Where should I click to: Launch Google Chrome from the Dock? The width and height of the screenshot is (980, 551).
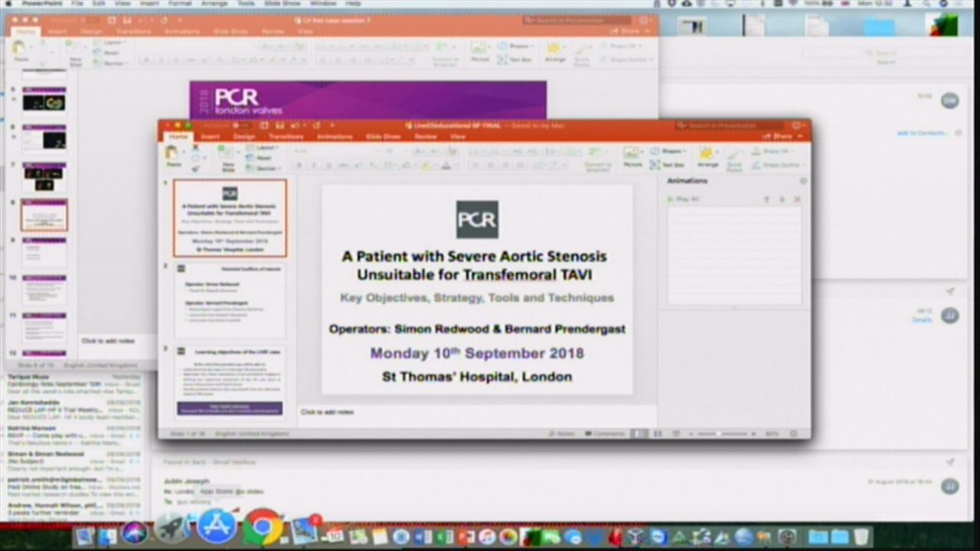pos(263,528)
